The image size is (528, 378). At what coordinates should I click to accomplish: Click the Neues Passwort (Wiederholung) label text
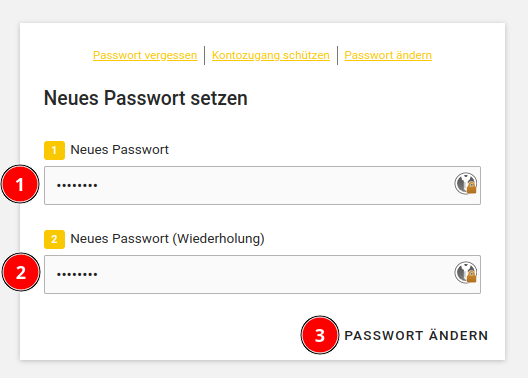pos(167,239)
